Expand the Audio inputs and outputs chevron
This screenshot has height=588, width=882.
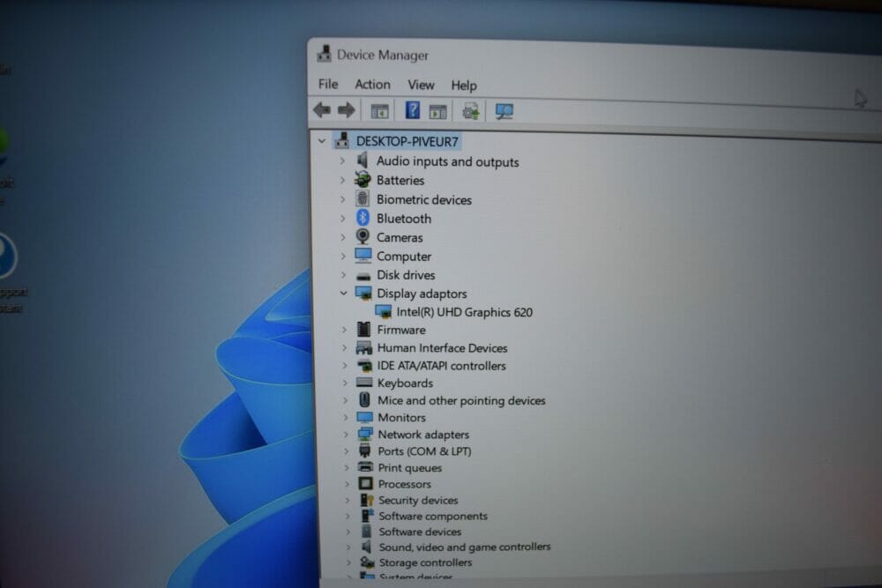point(342,160)
